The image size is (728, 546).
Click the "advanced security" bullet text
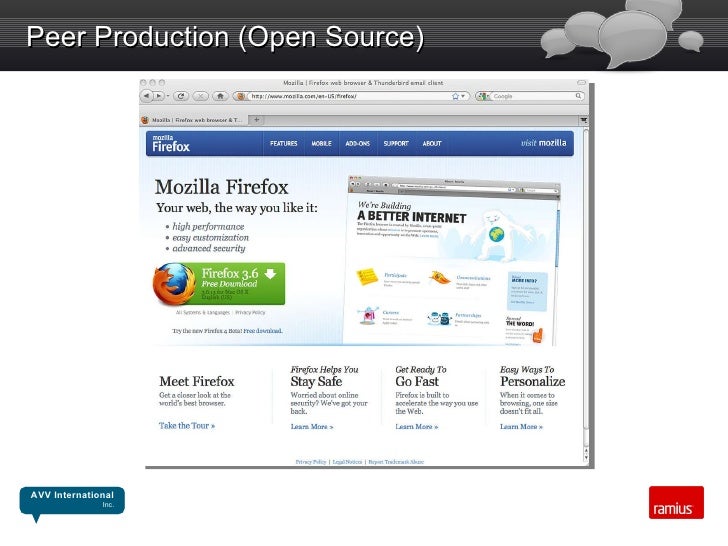208,248
